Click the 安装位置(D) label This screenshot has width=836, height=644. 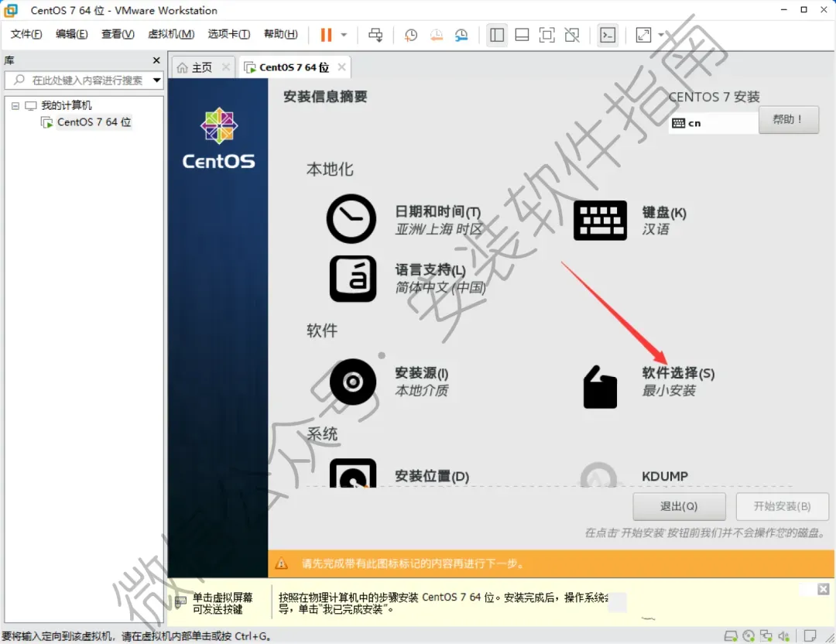432,476
